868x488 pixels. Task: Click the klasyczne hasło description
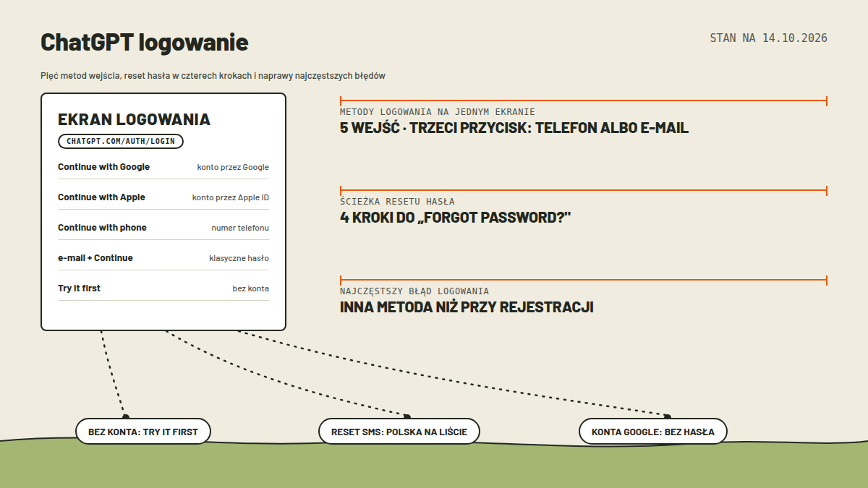(x=239, y=258)
